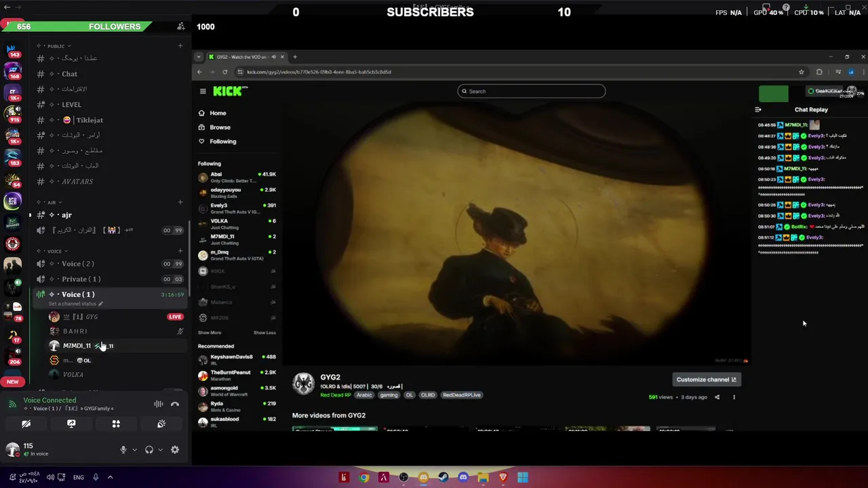Open followed channel m_0mq
This screenshot has height=488, width=868.
click(237, 255)
